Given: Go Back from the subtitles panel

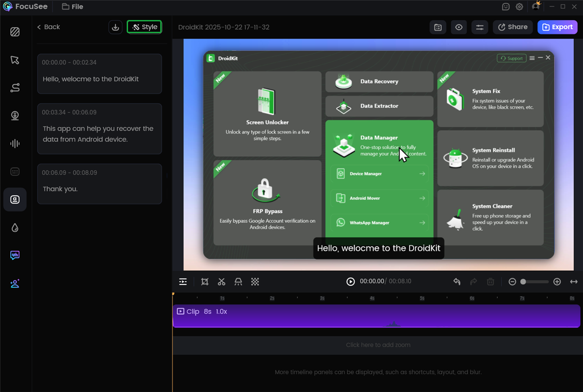Looking at the screenshot, I should click(x=49, y=27).
